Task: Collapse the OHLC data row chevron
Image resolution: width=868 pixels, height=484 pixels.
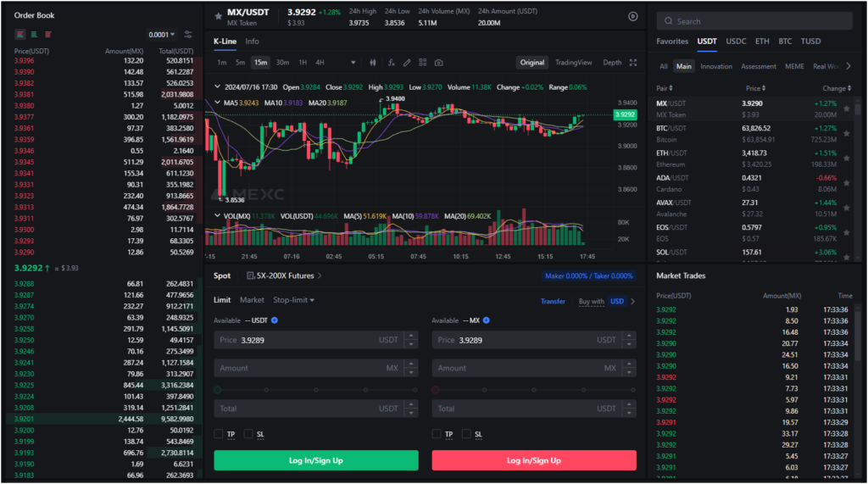Action: (x=218, y=87)
